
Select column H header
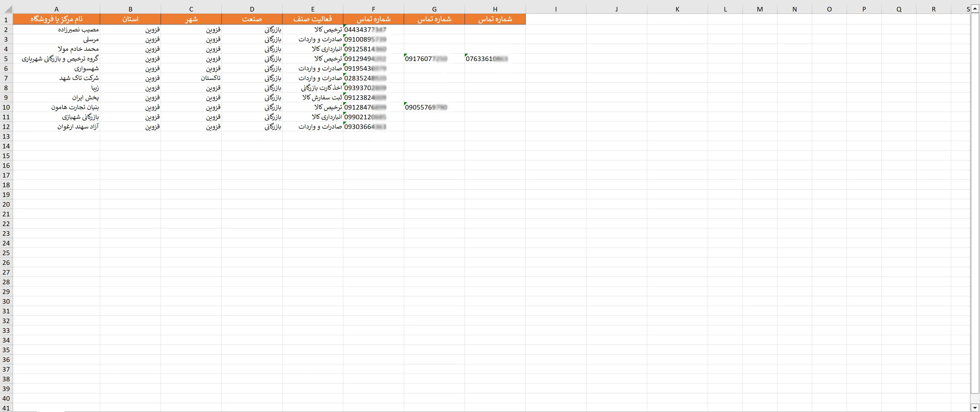(x=495, y=9)
